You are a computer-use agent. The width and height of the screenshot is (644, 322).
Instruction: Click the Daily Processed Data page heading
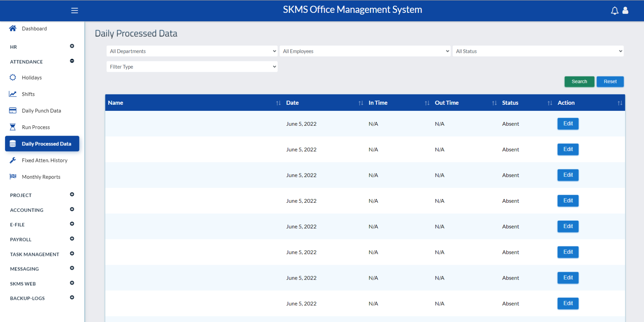(136, 33)
